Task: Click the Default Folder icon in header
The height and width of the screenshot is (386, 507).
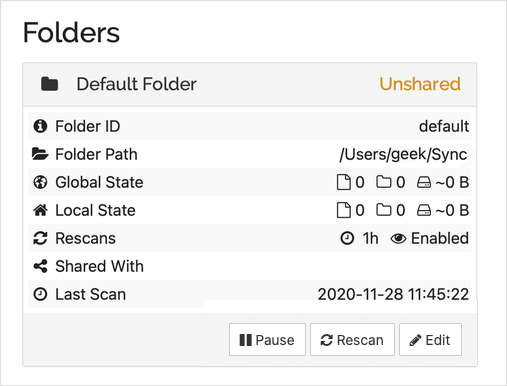Action: click(x=49, y=84)
